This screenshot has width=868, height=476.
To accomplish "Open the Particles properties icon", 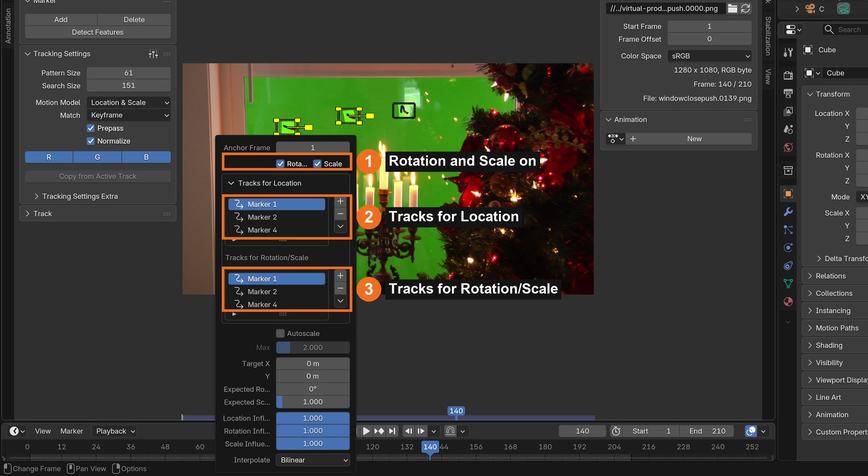I will (x=788, y=230).
